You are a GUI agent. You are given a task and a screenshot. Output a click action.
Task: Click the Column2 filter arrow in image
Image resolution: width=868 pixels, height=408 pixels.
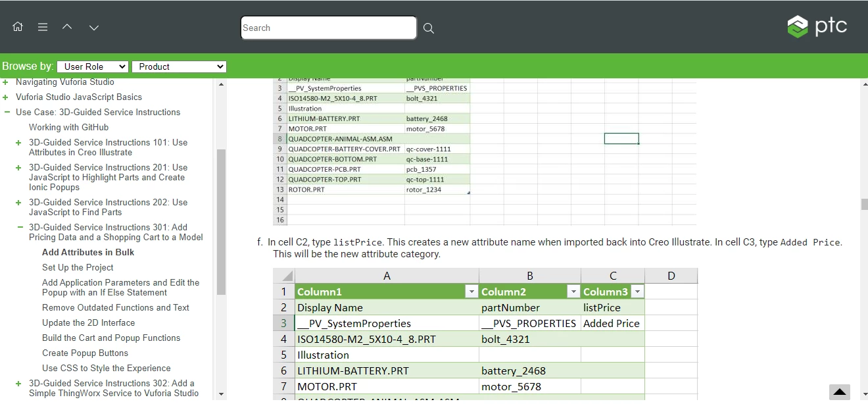tap(573, 292)
